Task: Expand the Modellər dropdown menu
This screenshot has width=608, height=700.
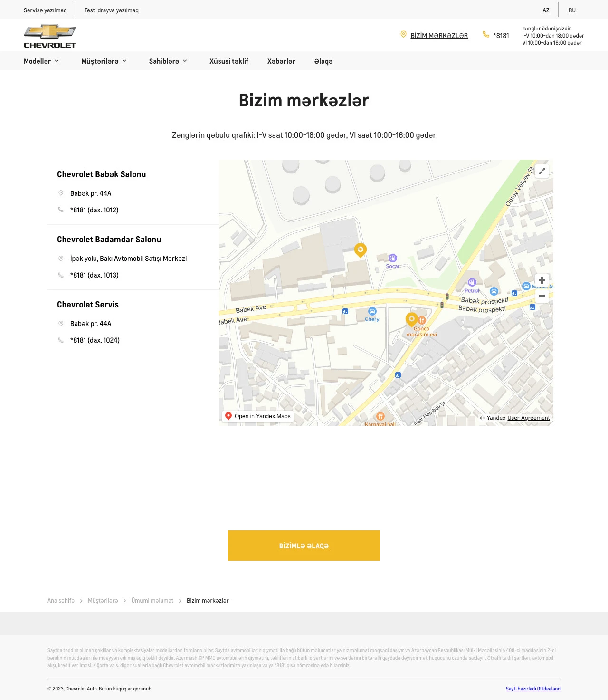Action: point(41,61)
